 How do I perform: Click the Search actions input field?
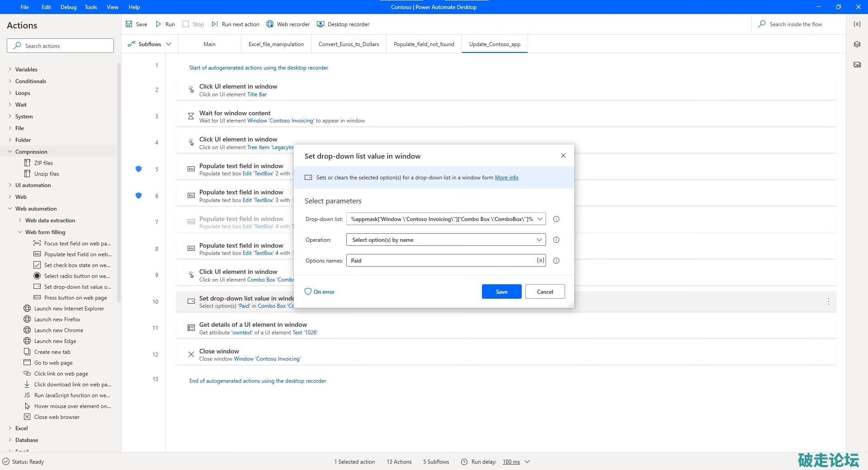click(61, 46)
